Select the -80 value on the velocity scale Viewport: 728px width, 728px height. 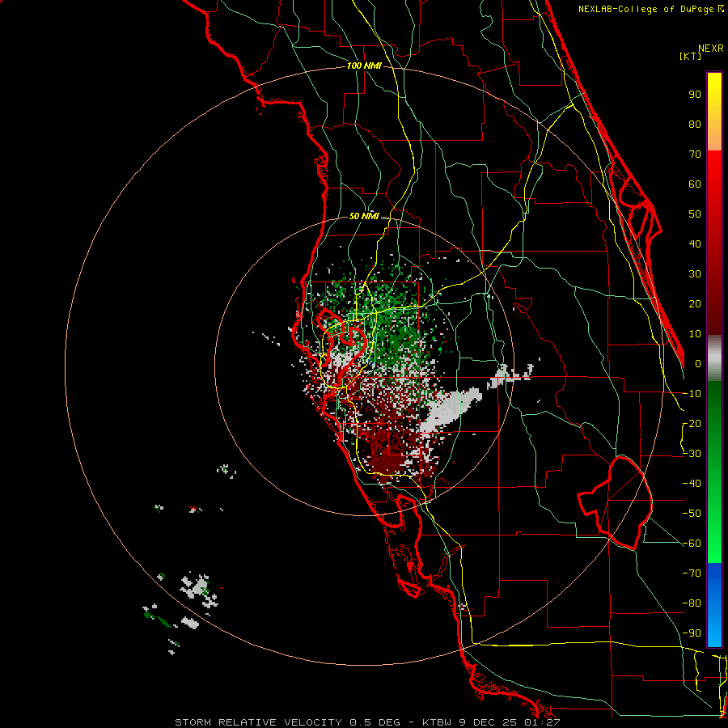pos(692,603)
